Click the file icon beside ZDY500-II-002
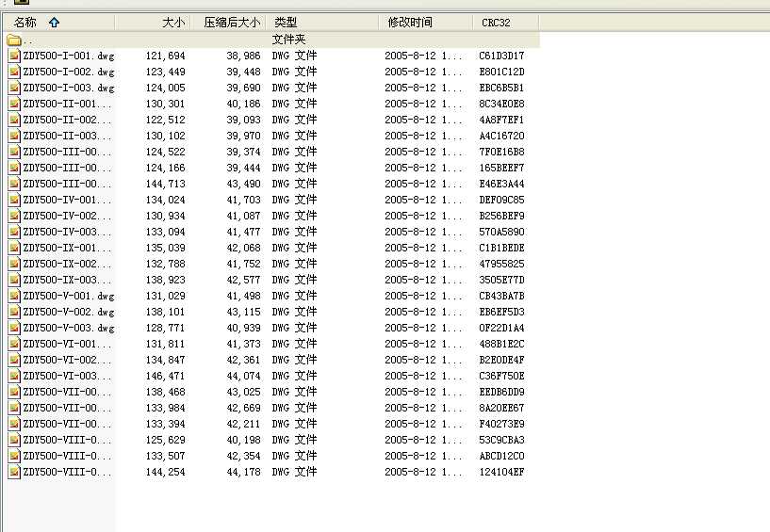 14,120
